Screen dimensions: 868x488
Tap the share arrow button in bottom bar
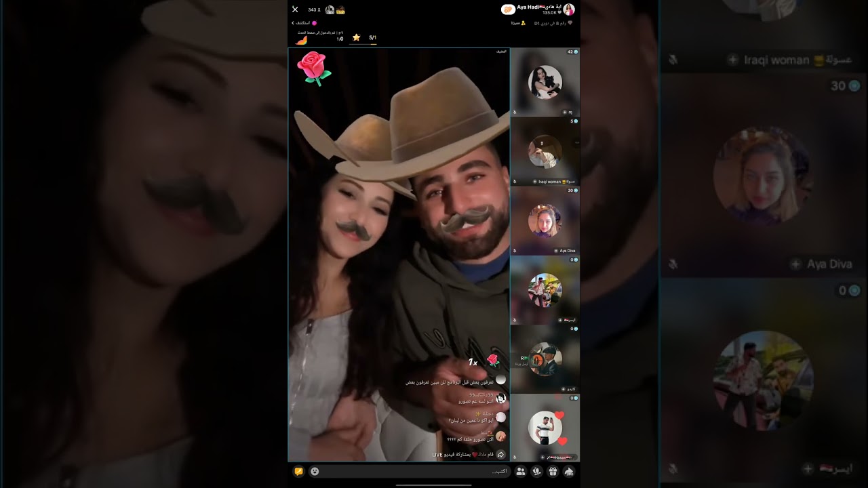(569, 471)
